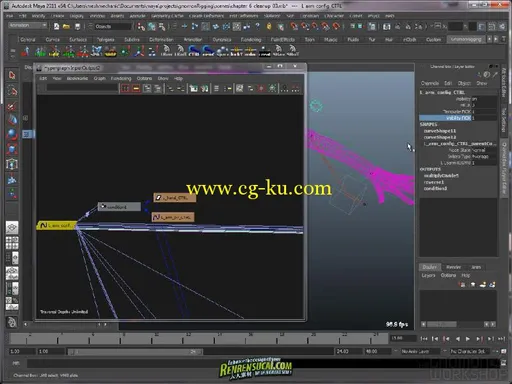Select the condition1 node in Hypergraph
This screenshot has height=384, width=512.
(x=119, y=207)
